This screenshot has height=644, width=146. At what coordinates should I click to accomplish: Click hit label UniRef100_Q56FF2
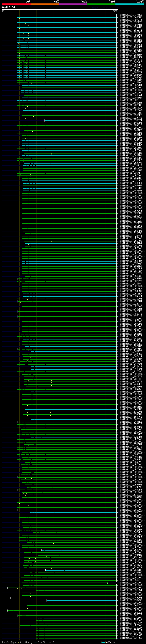[131, 115]
